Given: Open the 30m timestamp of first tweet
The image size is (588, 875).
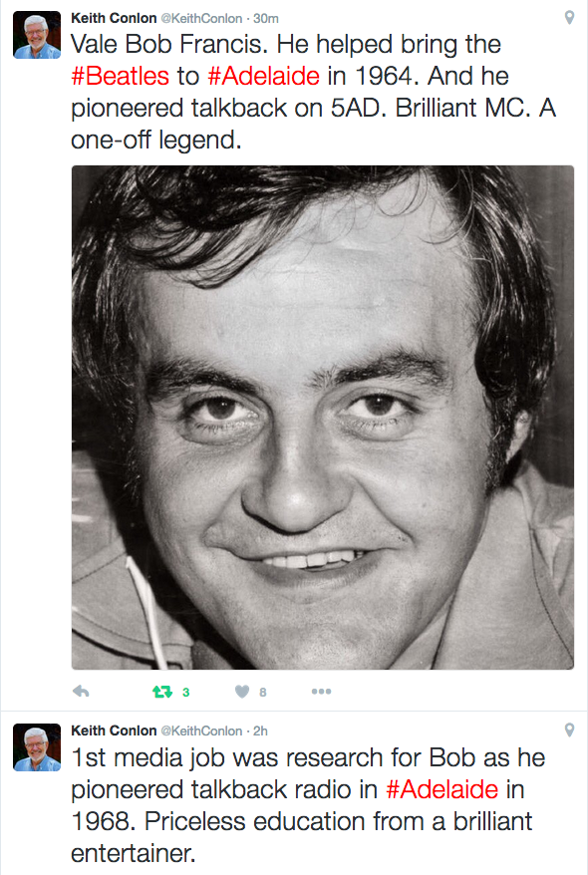Looking at the screenshot, I should (266, 18).
